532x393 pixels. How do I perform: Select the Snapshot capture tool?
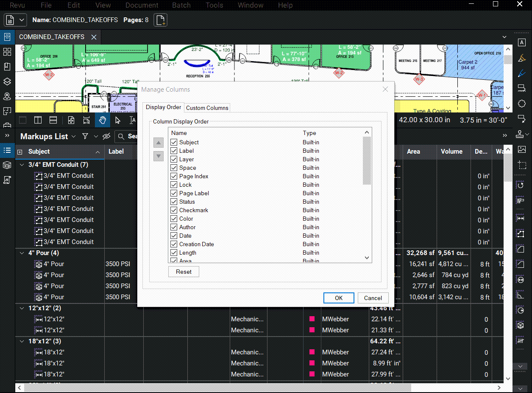pos(521,165)
